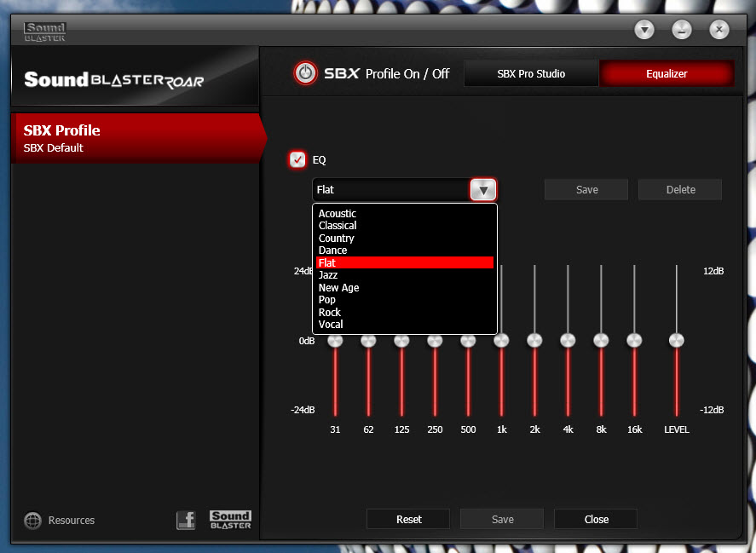Click the Sound Blaster logo at sidebar bottom

230,521
